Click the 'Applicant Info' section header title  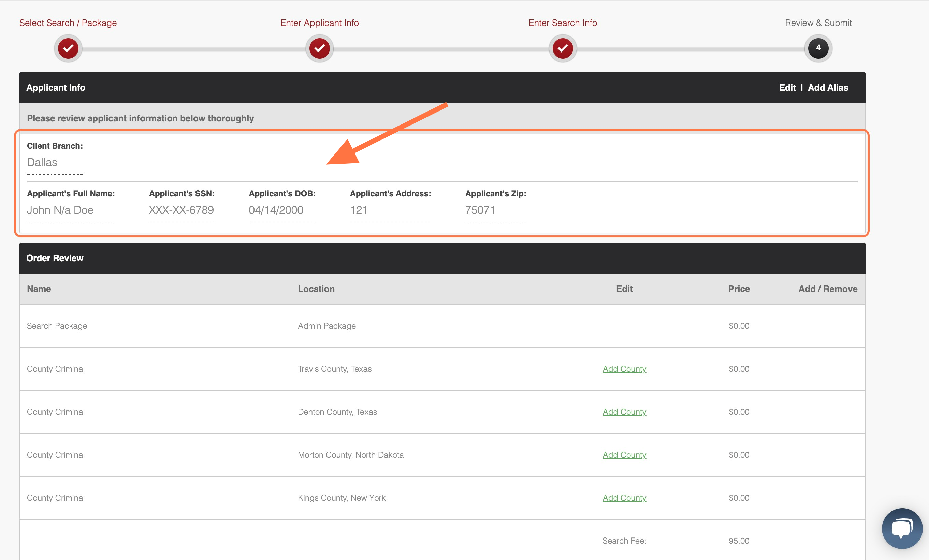[56, 87]
